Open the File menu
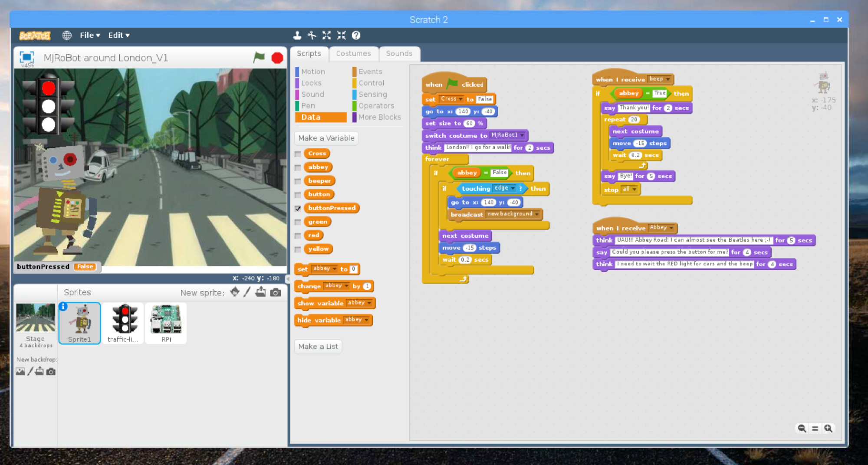 coord(89,35)
